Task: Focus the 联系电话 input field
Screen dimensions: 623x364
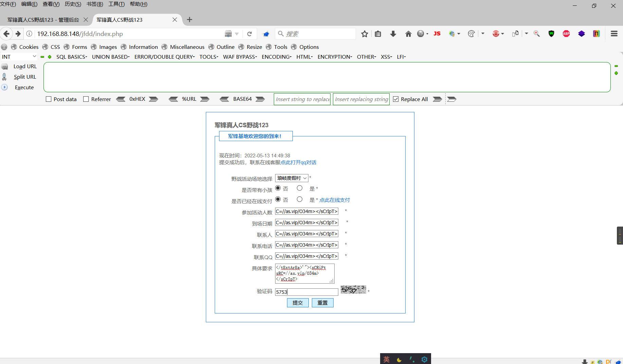Action: 306,245
